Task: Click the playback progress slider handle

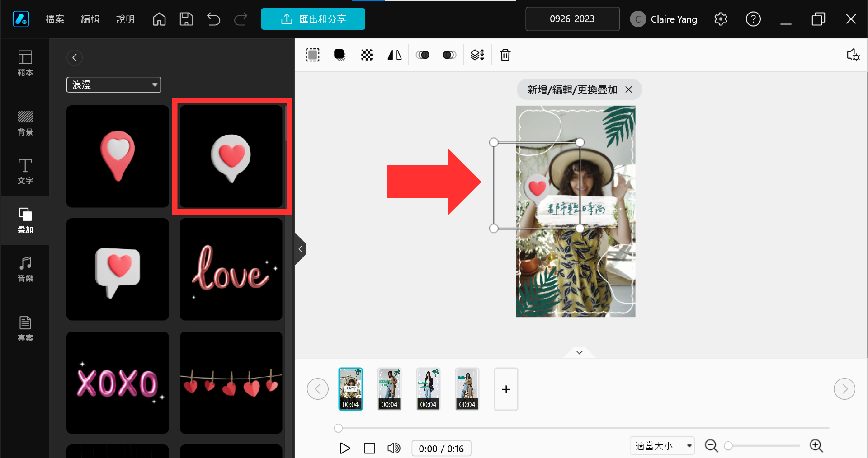Action: pyautogui.click(x=338, y=428)
